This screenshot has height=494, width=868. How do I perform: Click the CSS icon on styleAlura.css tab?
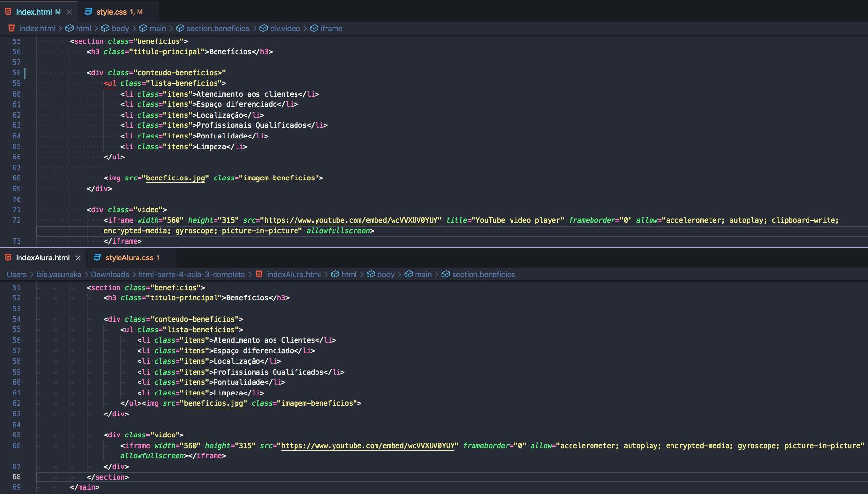(x=97, y=257)
